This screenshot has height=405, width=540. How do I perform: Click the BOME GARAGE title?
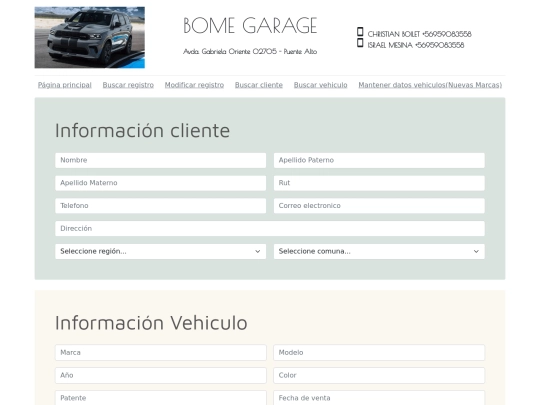pyautogui.click(x=250, y=25)
